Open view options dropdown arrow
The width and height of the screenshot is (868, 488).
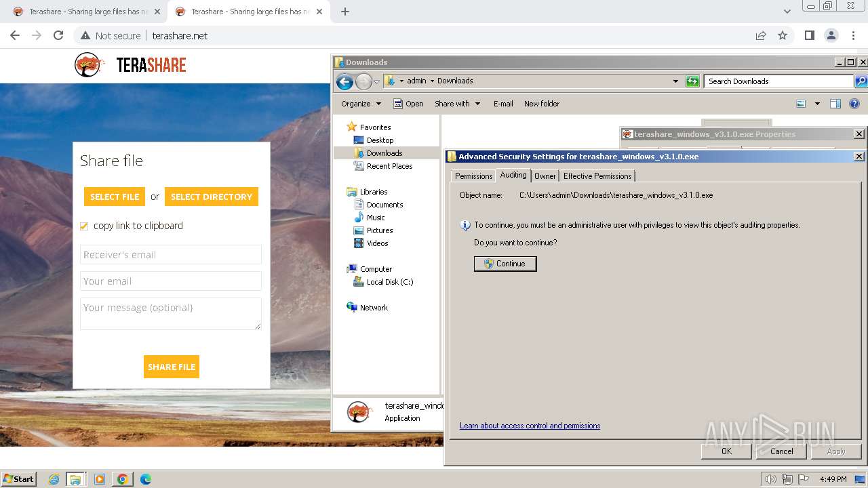click(x=817, y=104)
